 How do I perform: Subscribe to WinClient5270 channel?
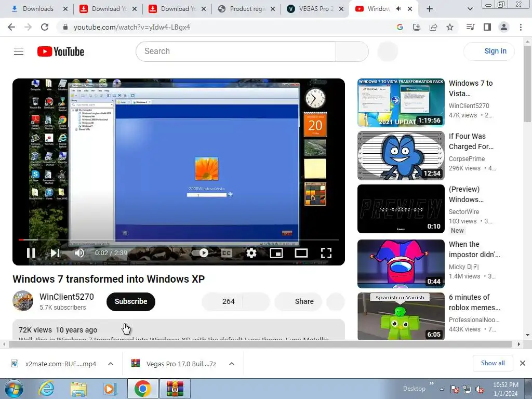pos(130,301)
